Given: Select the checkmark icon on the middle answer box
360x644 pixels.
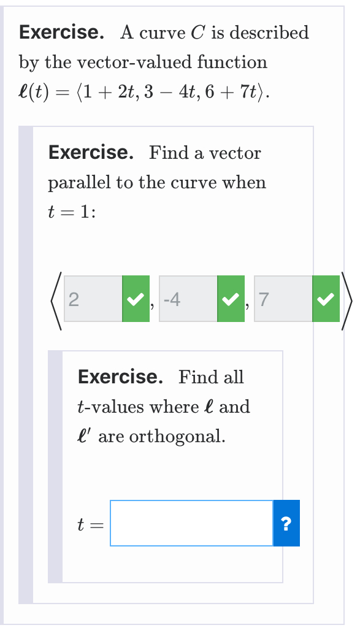Looking at the screenshot, I should pyautogui.click(x=231, y=299).
